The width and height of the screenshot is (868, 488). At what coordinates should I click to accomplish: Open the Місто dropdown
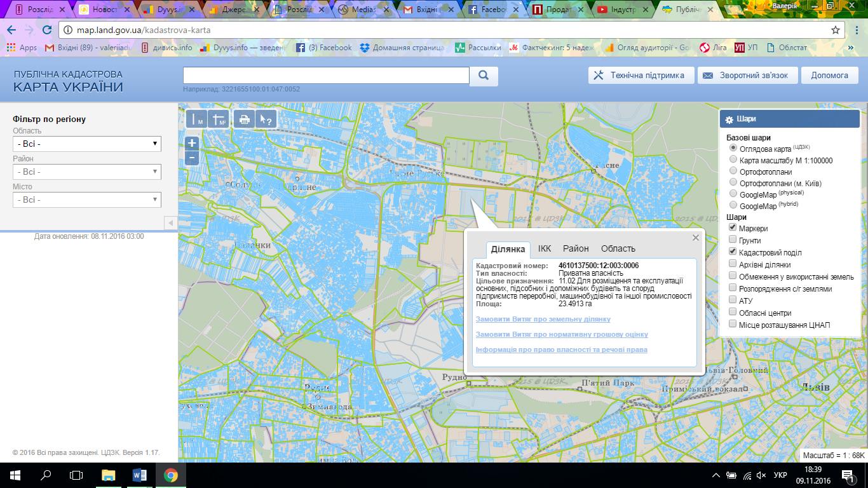(x=87, y=200)
